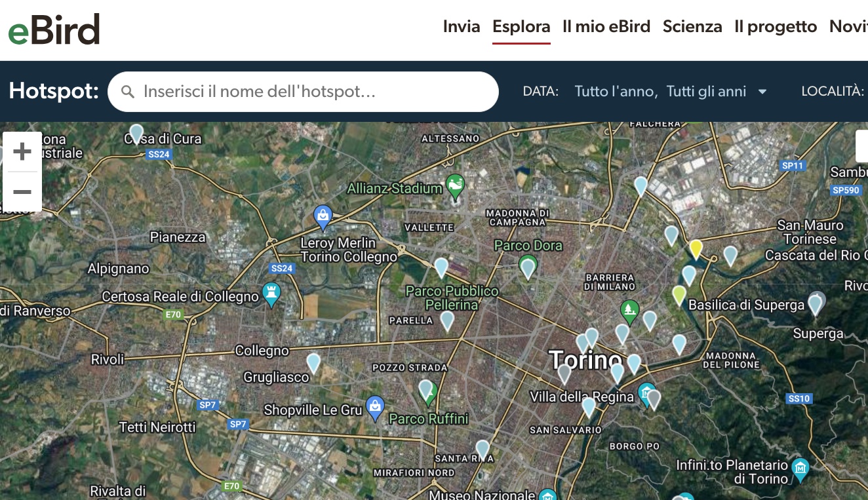
Task: Select hotspot marker above Parco Pubblico Pellerina
Action: coord(441,267)
